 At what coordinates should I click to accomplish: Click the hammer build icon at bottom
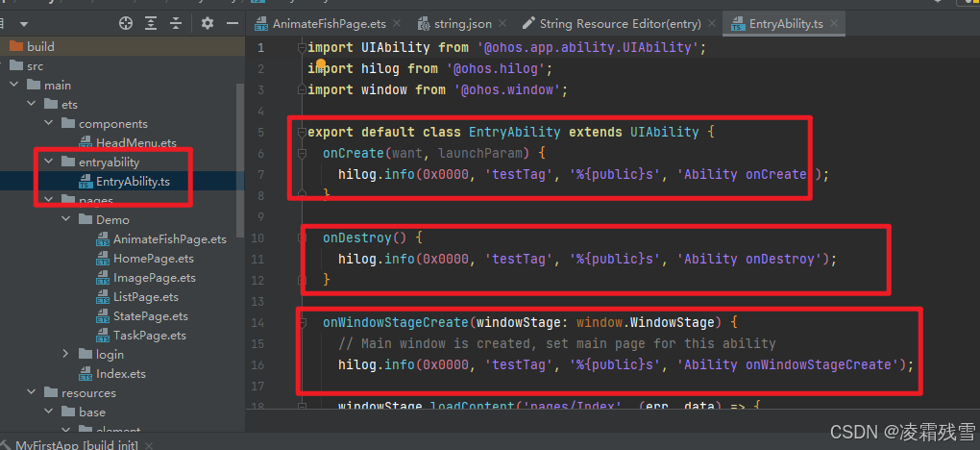(7, 445)
